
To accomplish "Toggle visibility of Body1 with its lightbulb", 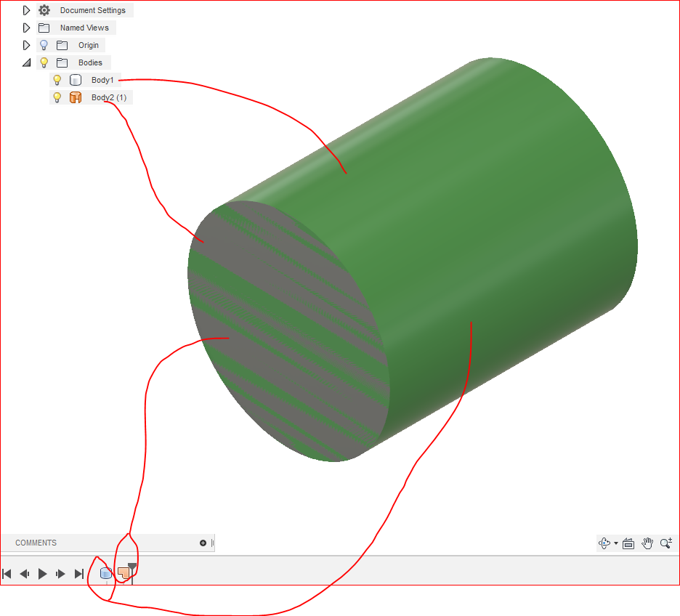I will point(57,80).
